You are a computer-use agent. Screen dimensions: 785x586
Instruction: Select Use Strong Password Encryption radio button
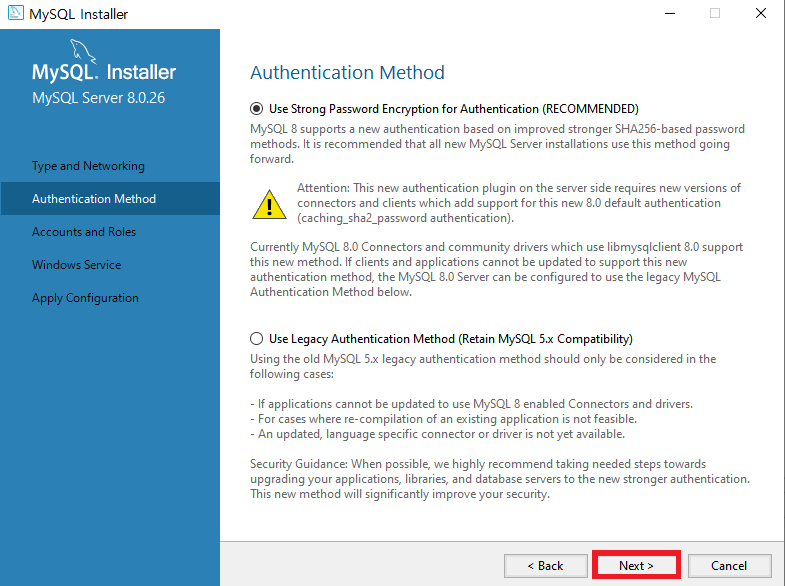point(256,109)
